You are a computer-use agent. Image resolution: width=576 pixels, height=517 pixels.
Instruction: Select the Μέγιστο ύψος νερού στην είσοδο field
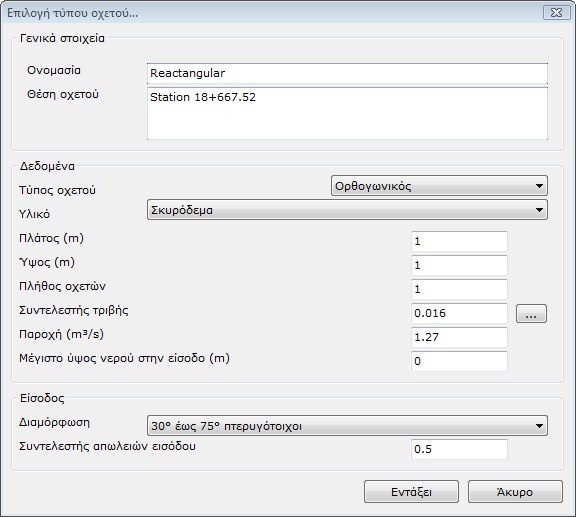pos(459,361)
